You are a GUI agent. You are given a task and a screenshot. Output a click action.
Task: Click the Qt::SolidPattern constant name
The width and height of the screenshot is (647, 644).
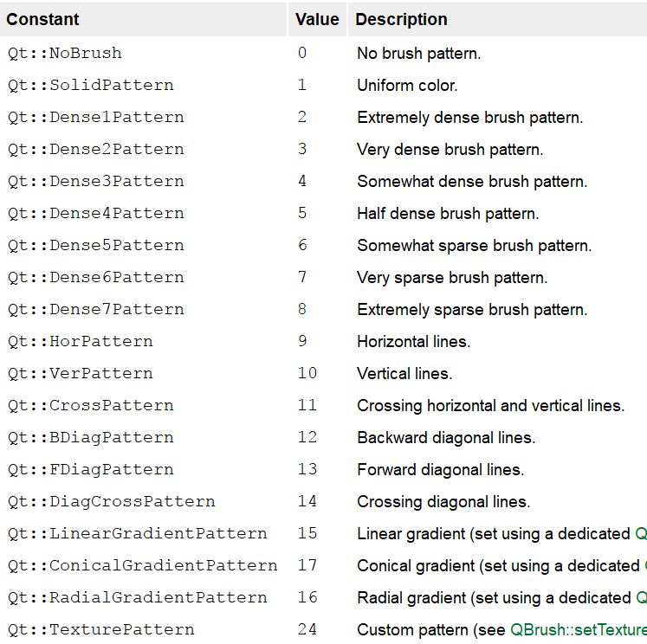click(90, 85)
